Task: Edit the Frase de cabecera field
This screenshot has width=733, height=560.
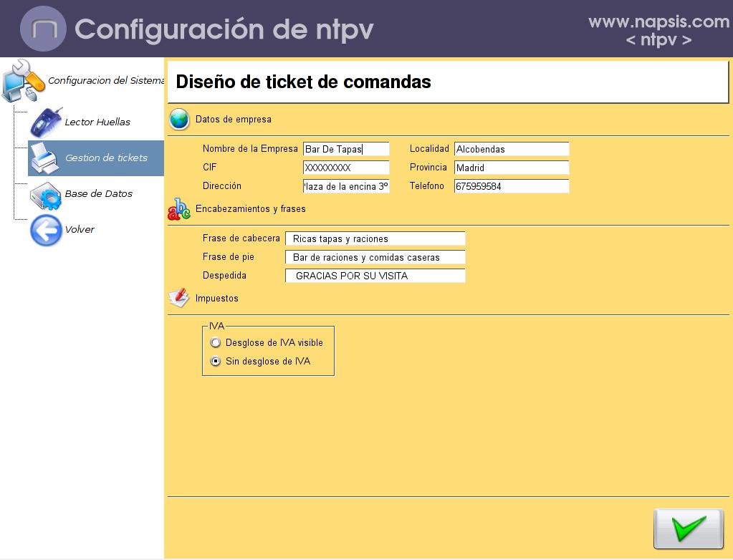Action: tap(375, 239)
